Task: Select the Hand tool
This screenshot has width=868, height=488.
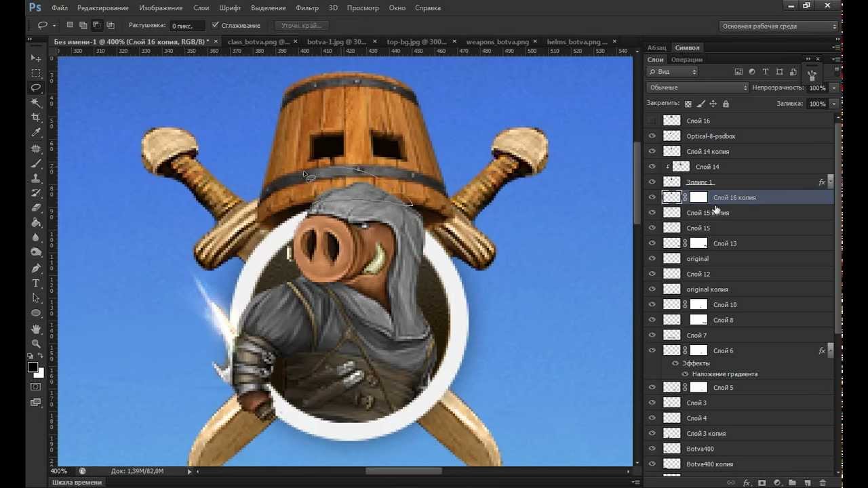Action: [x=36, y=329]
